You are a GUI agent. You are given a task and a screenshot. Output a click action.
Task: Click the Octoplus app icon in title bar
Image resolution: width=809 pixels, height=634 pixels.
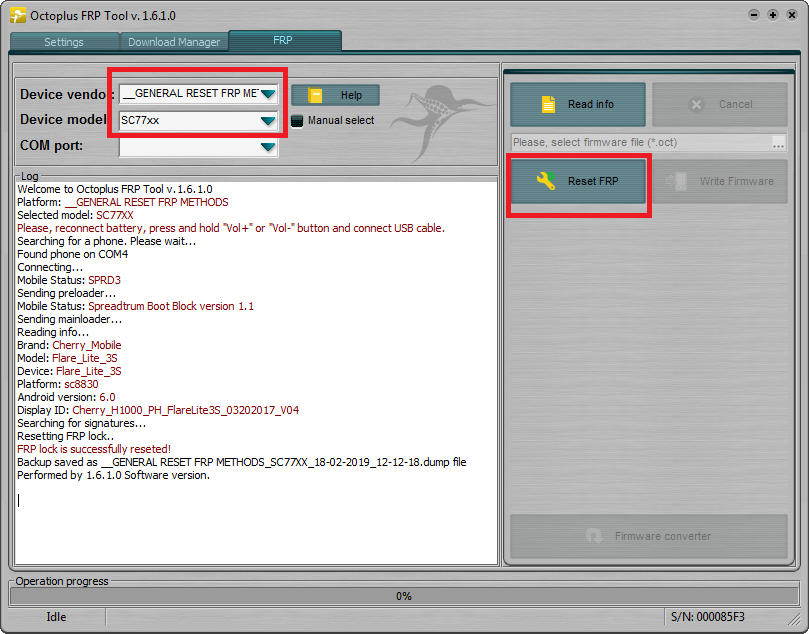18,15
